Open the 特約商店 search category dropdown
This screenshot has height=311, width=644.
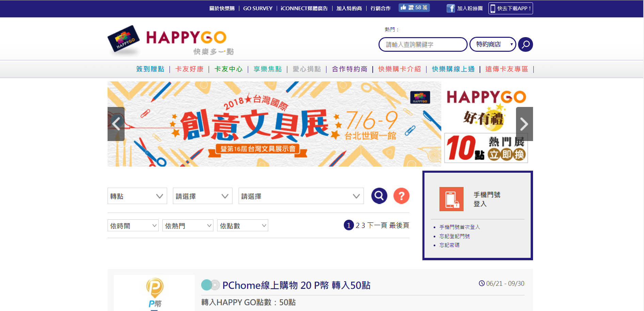tap(493, 44)
